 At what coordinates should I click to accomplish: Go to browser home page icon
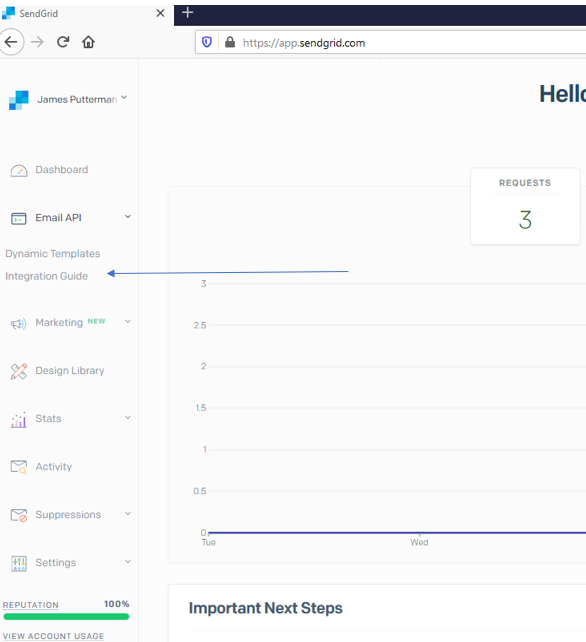pos(88,42)
